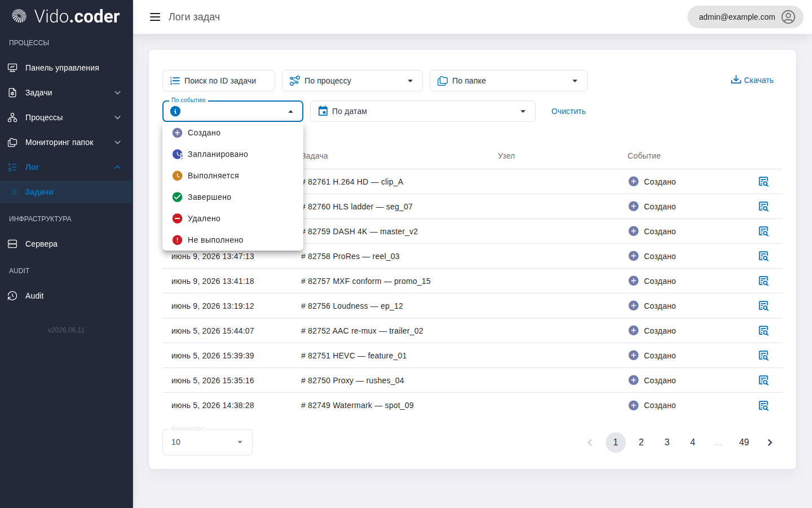Click the Задачи file icon in sidebar
812x508 pixels.
point(12,93)
